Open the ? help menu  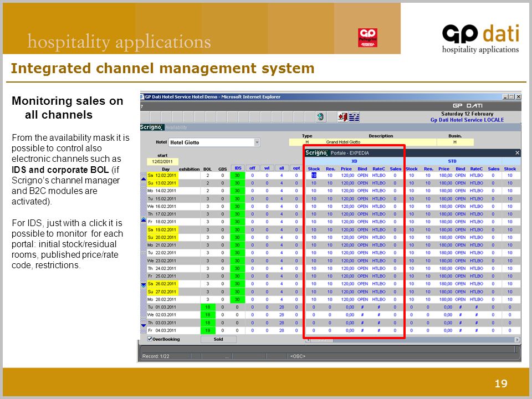[142, 106]
